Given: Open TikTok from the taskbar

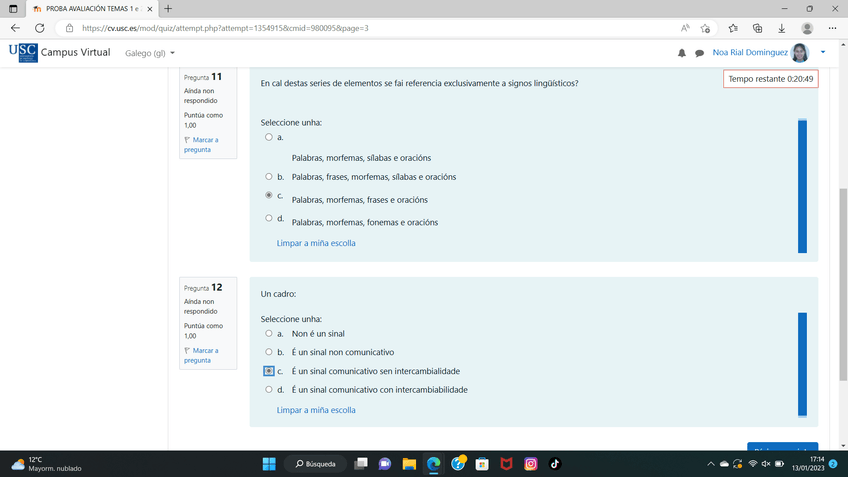Looking at the screenshot, I should click(555, 464).
